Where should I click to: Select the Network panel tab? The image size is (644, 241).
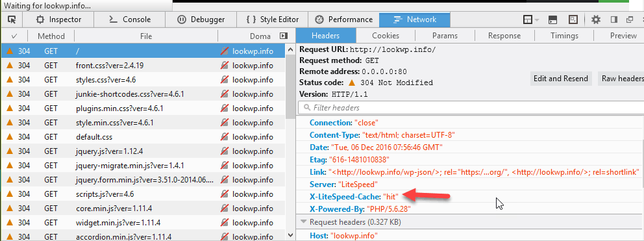[414, 19]
